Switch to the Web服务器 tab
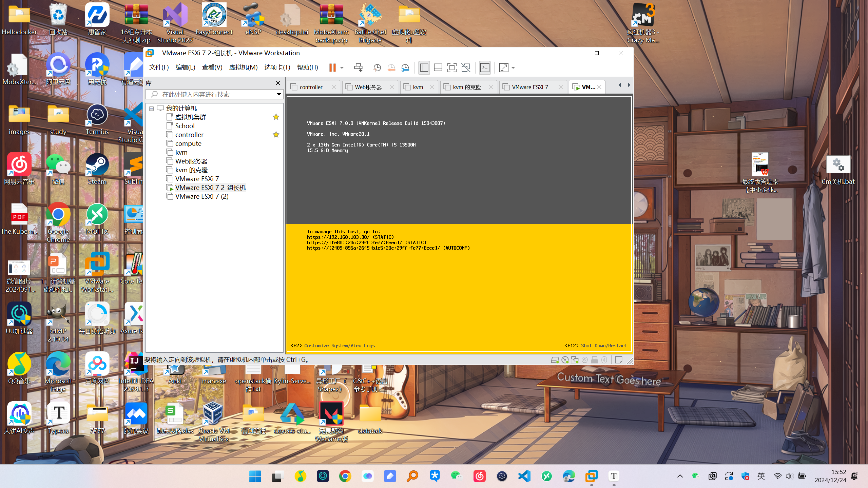This screenshot has width=868, height=488. point(368,87)
